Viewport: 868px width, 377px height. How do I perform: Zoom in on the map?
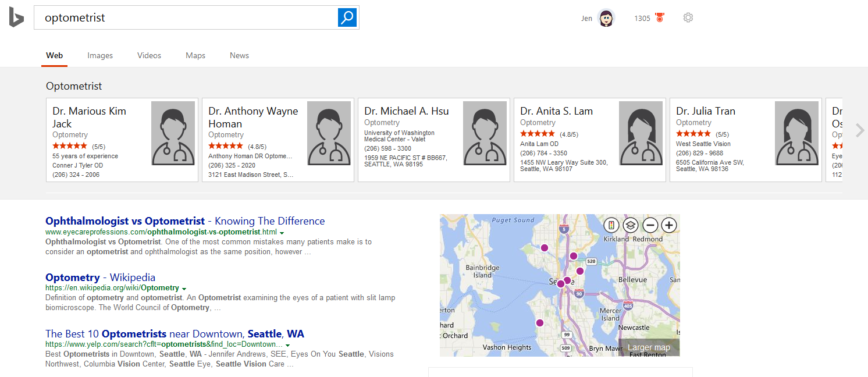click(669, 225)
